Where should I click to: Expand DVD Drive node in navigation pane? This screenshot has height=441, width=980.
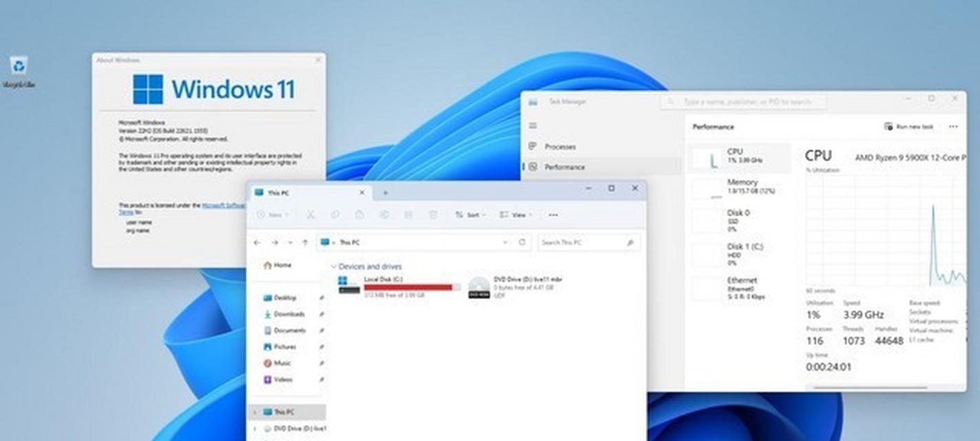click(x=254, y=429)
